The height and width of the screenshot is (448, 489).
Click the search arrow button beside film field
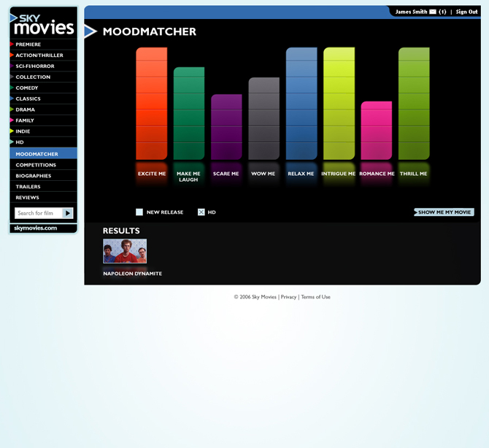68,213
